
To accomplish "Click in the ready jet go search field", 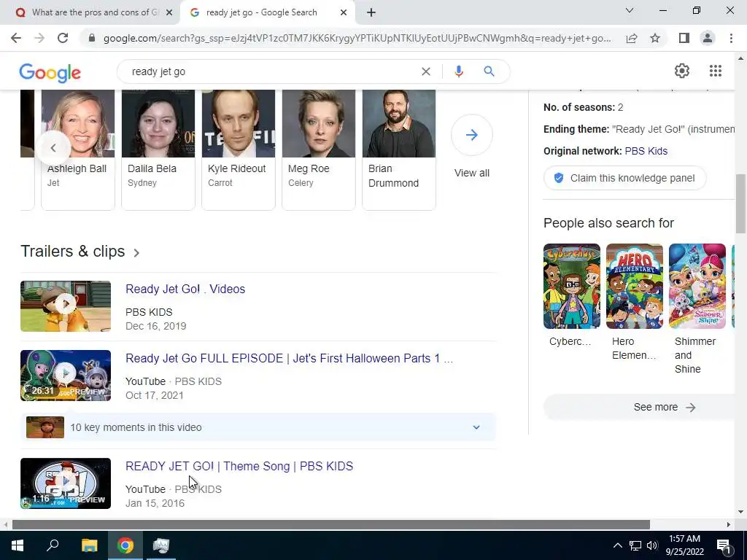I will coord(271,71).
